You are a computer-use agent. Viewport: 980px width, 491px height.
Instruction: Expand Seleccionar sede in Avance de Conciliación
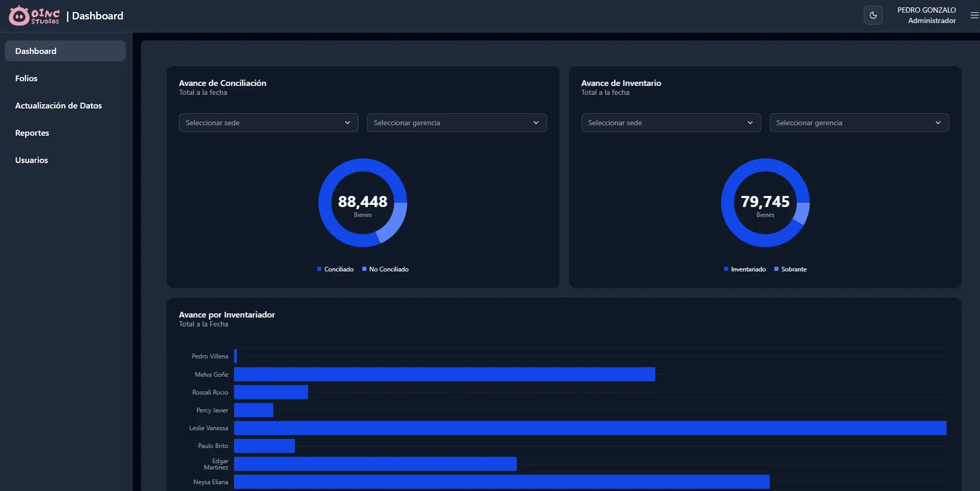point(268,123)
